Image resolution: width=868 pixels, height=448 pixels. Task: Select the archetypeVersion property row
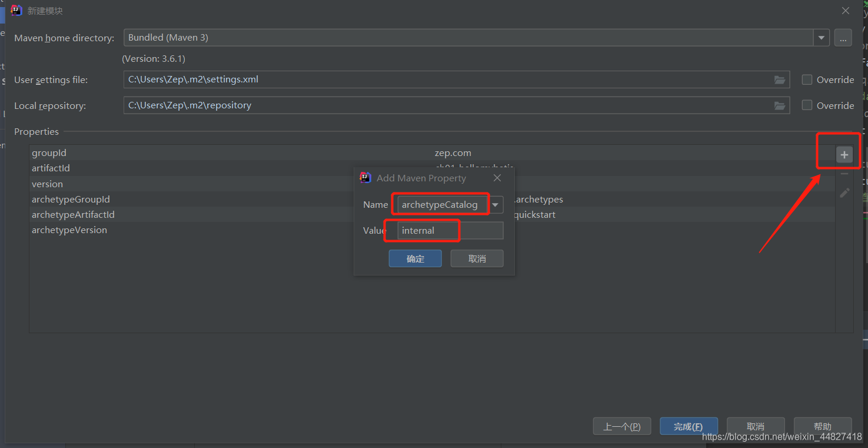[432, 230]
